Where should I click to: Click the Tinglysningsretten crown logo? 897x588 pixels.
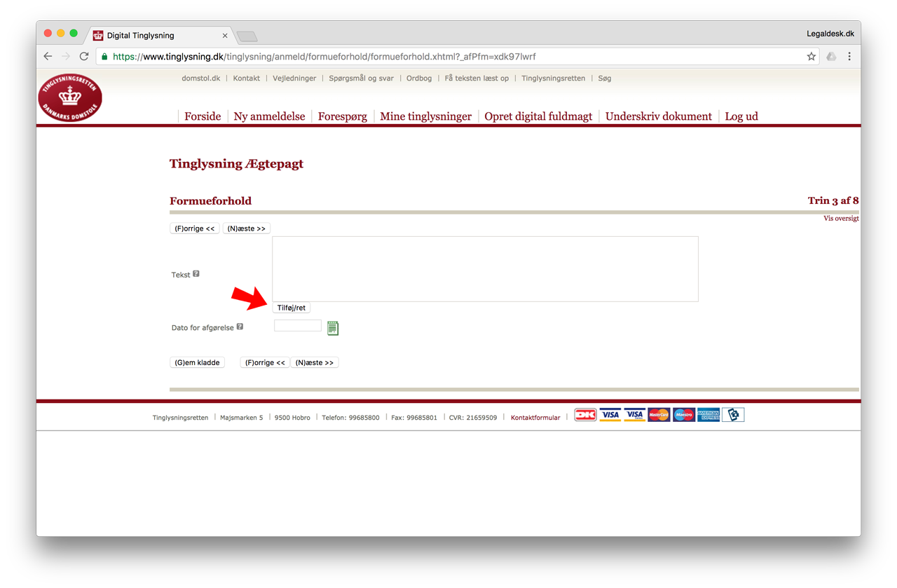coord(70,97)
